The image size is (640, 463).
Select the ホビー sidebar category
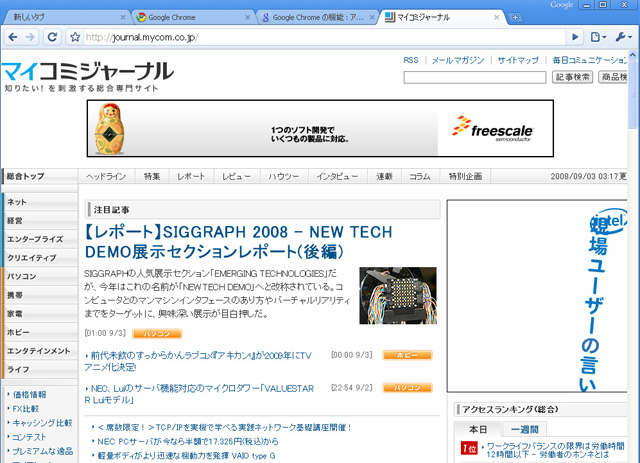tap(40, 332)
